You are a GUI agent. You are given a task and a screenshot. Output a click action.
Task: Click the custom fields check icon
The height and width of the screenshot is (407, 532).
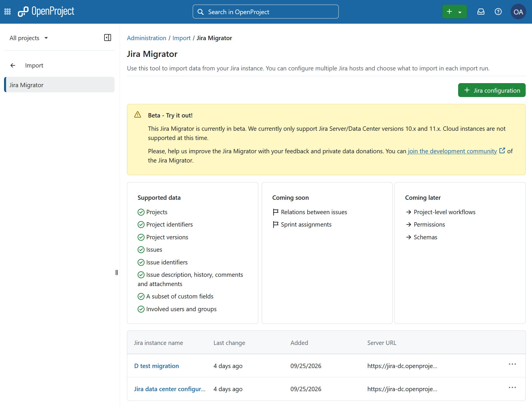pos(141,296)
